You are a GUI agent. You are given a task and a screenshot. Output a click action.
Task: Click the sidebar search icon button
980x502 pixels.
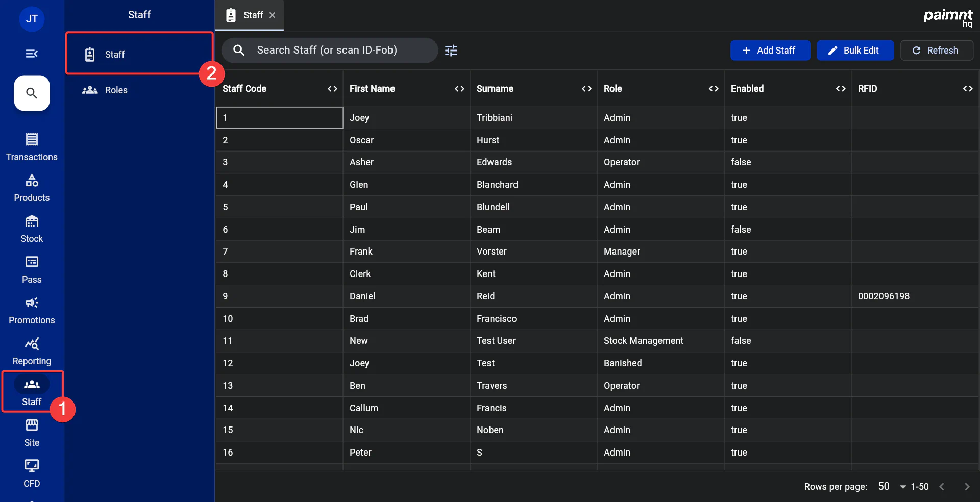coord(32,93)
